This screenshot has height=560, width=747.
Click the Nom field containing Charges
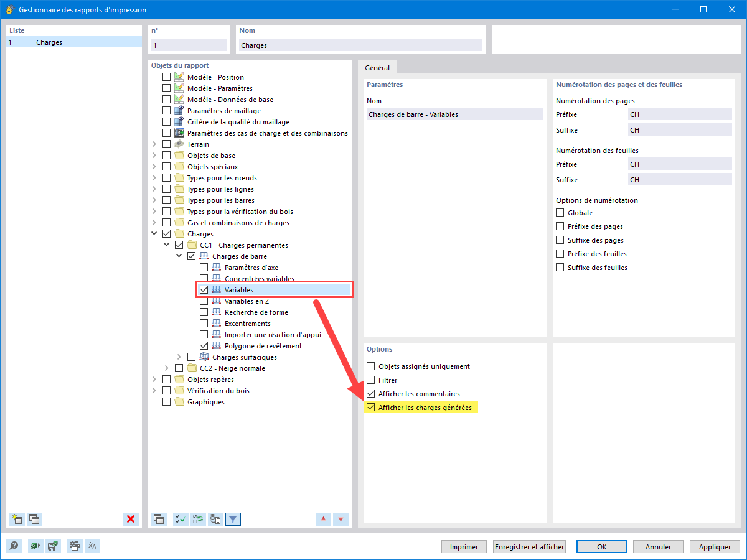pos(360,45)
